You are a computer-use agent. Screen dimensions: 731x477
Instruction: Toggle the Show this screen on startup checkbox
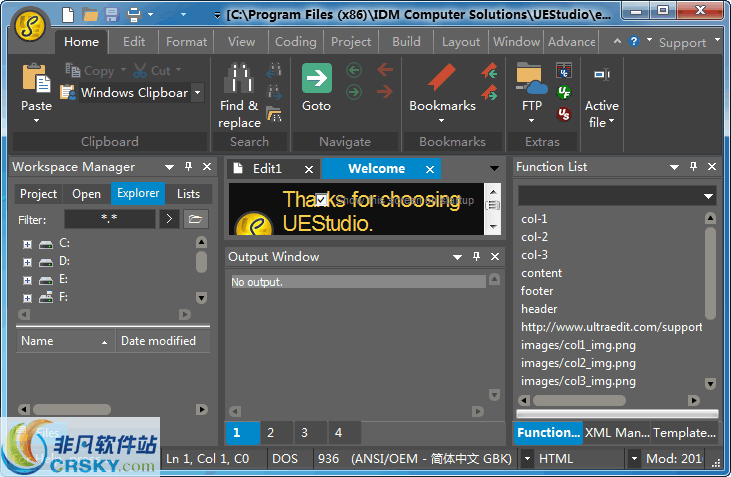[x=321, y=200]
